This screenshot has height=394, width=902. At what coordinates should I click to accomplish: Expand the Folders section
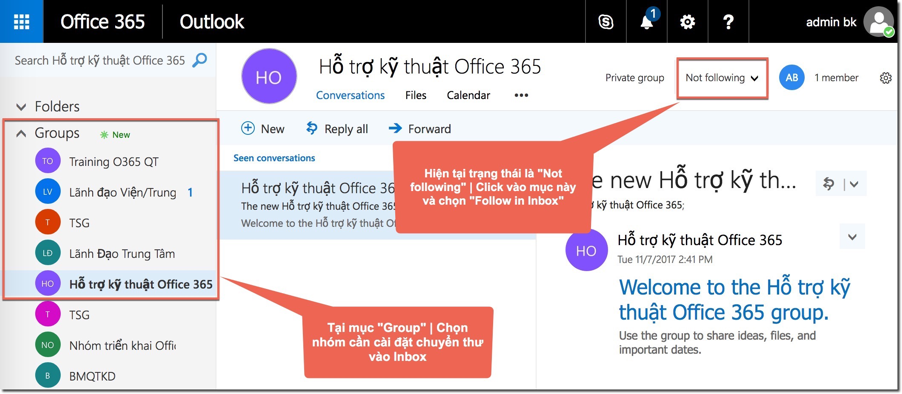[x=21, y=106]
